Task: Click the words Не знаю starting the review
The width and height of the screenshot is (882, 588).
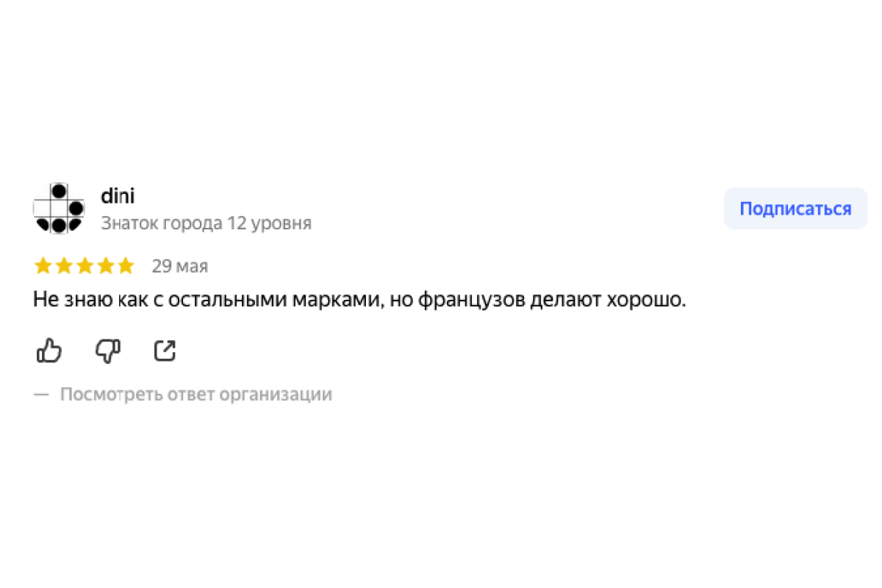Action: tap(64, 301)
